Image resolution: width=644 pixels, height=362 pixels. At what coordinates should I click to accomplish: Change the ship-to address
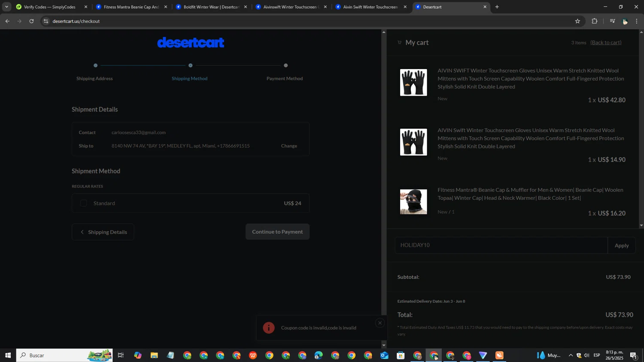click(289, 146)
